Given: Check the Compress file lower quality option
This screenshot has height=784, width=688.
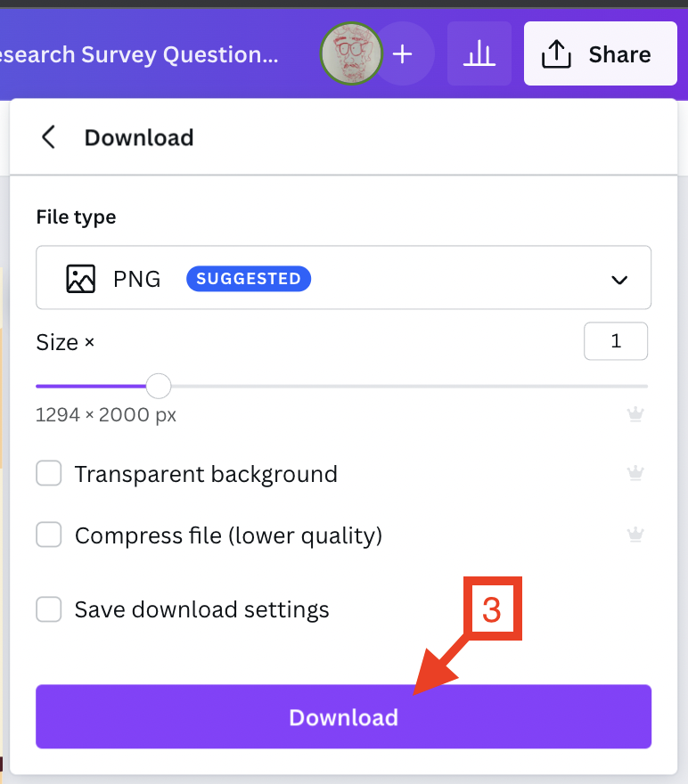Looking at the screenshot, I should coord(49,535).
